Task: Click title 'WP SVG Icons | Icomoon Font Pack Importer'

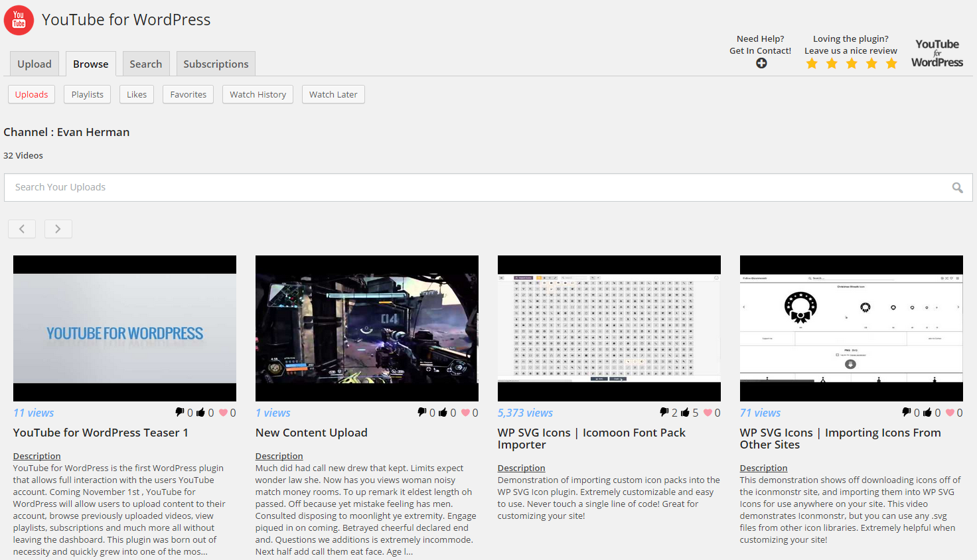Action: (x=591, y=439)
